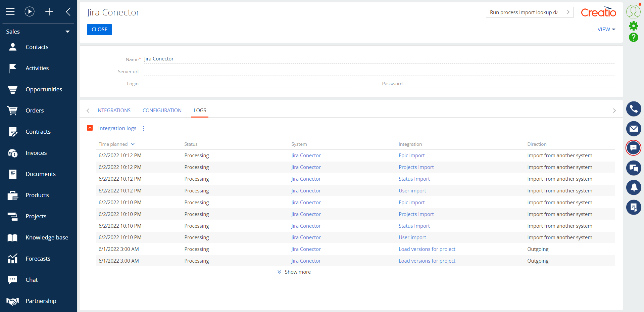Open first User import link

coord(412,191)
